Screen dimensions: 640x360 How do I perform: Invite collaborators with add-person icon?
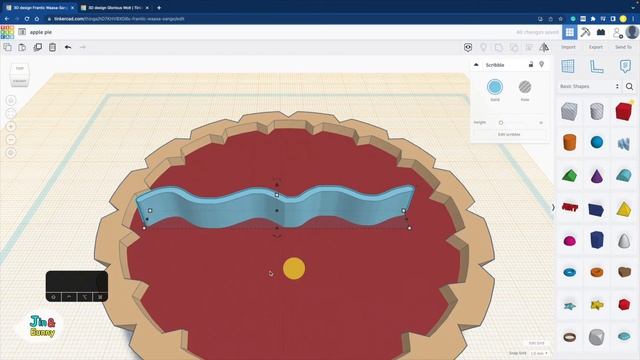click(618, 33)
